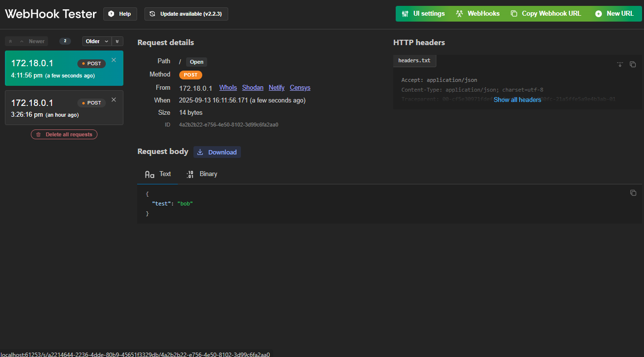The image size is (644, 357).
Task: Show all headers
Action: [517, 100]
